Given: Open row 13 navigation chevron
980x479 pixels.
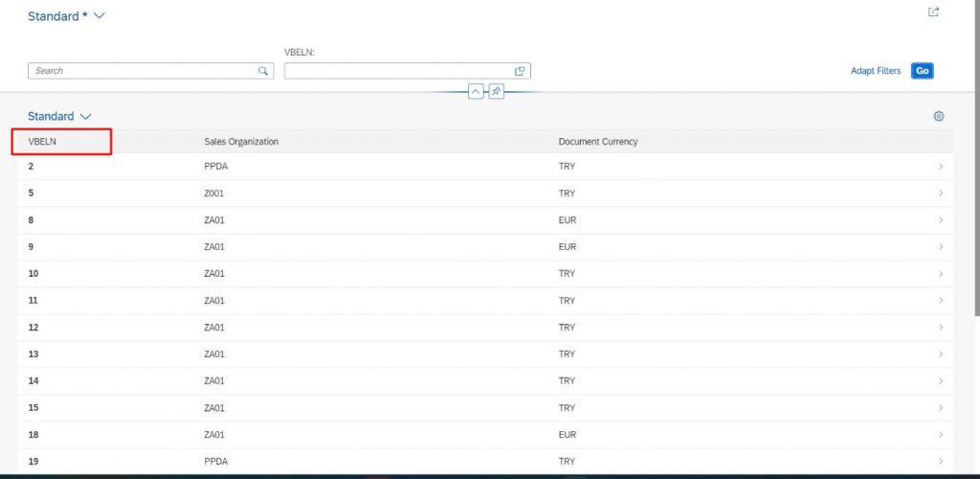Looking at the screenshot, I should pyautogui.click(x=941, y=354).
